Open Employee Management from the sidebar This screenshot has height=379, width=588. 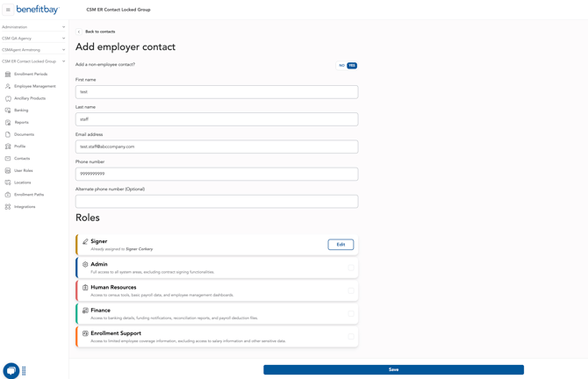[x=34, y=86]
